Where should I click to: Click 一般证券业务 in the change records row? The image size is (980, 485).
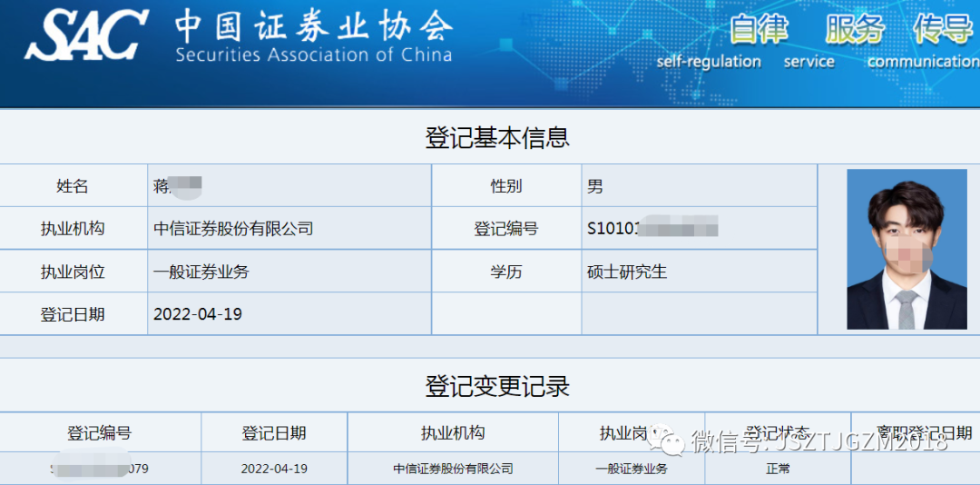[x=632, y=469]
